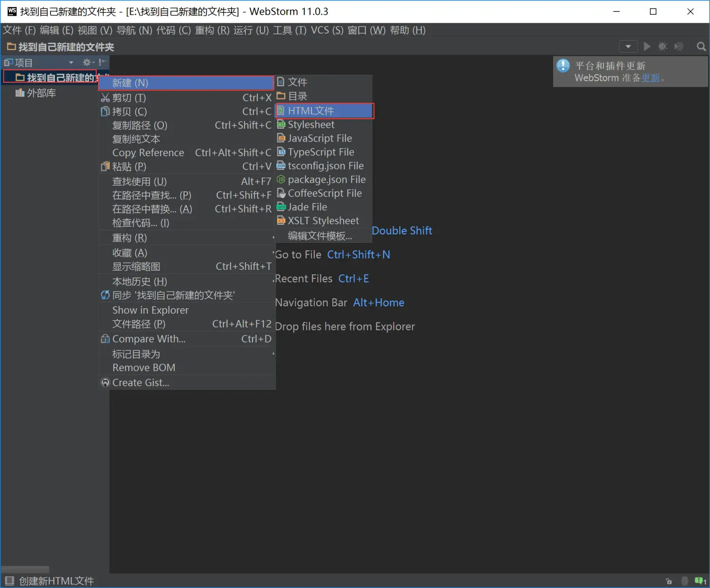Click the Debug bug icon in toolbar
Screen dimensions: 710x588
coord(663,46)
